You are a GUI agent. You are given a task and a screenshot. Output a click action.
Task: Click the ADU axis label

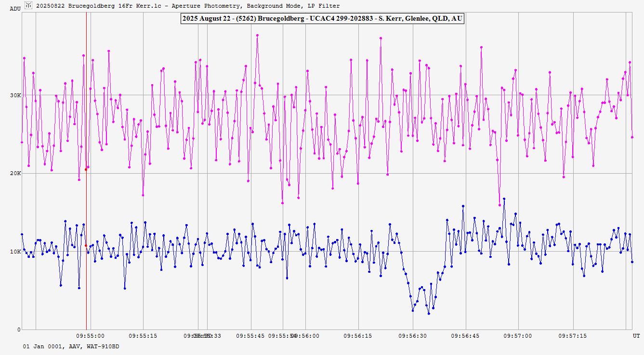coord(15,9)
